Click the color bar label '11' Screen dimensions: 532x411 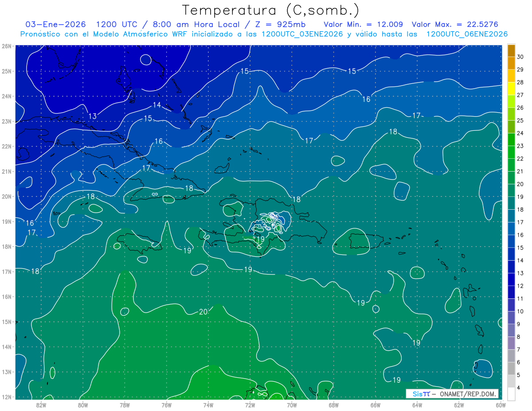point(520,298)
